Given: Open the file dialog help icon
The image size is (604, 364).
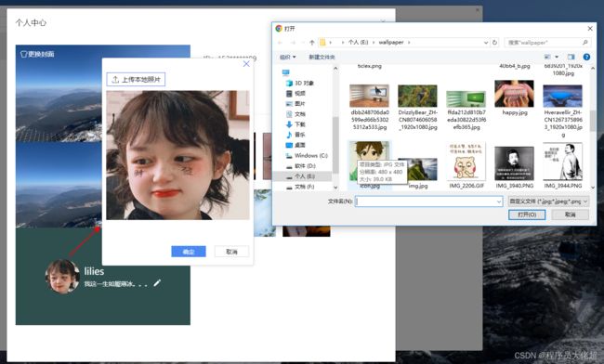Looking at the screenshot, I should tap(586, 57).
